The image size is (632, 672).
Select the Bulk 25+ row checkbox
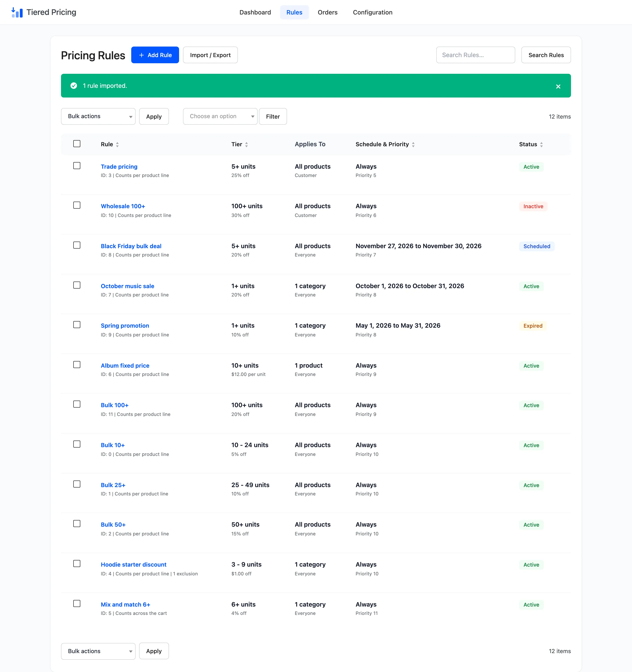coord(77,484)
